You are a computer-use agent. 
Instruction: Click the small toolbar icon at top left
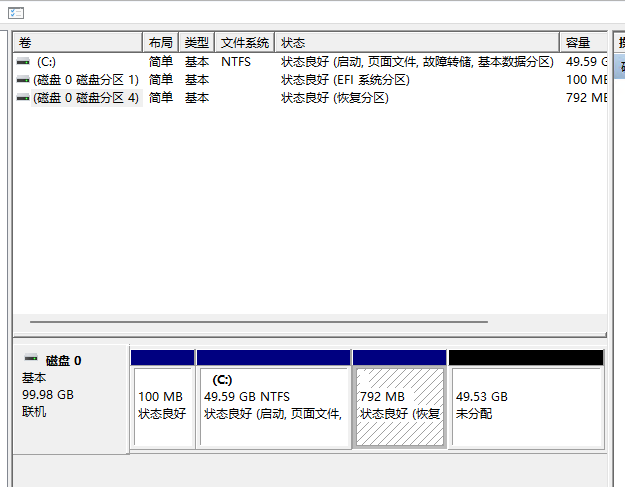[15, 13]
